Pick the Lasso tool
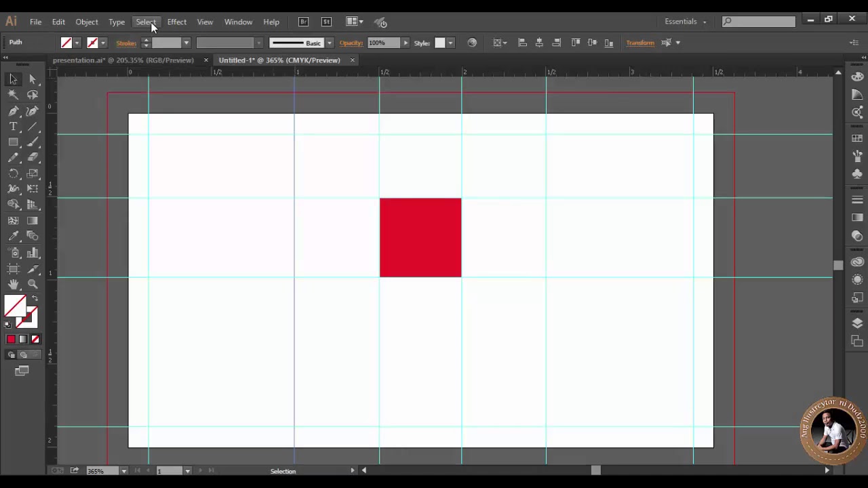868x488 pixels. [x=33, y=95]
